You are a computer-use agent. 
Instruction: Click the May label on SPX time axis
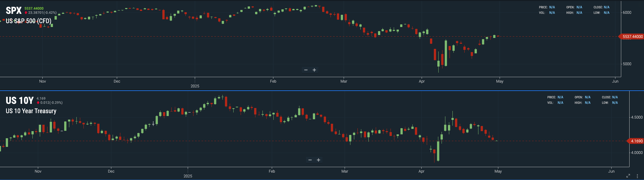(x=500, y=81)
